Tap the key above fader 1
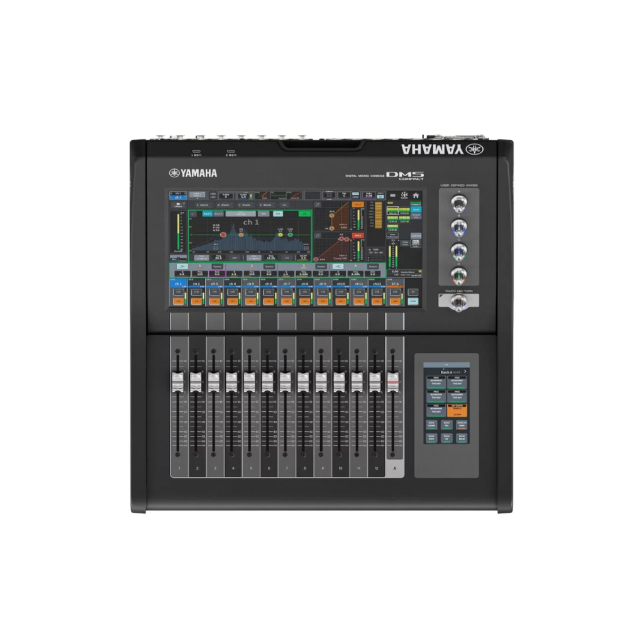The width and height of the screenshot is (644, 644). point(179,321)
